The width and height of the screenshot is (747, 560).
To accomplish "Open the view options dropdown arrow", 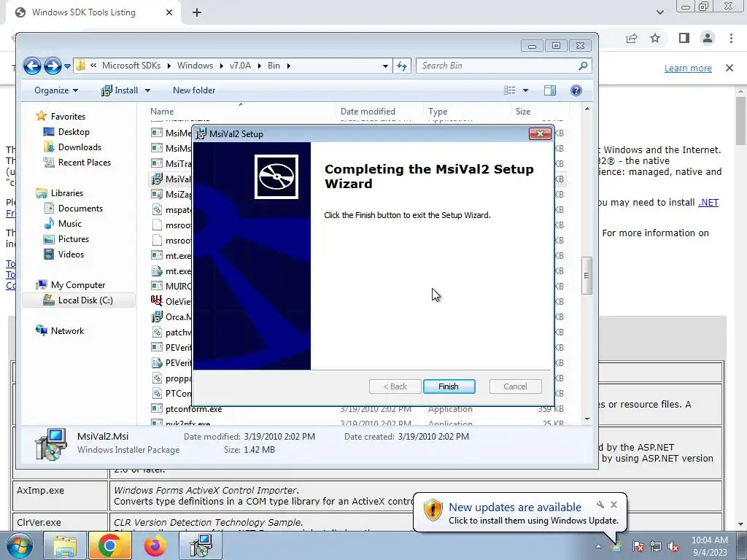I will [x=525, y=90].
